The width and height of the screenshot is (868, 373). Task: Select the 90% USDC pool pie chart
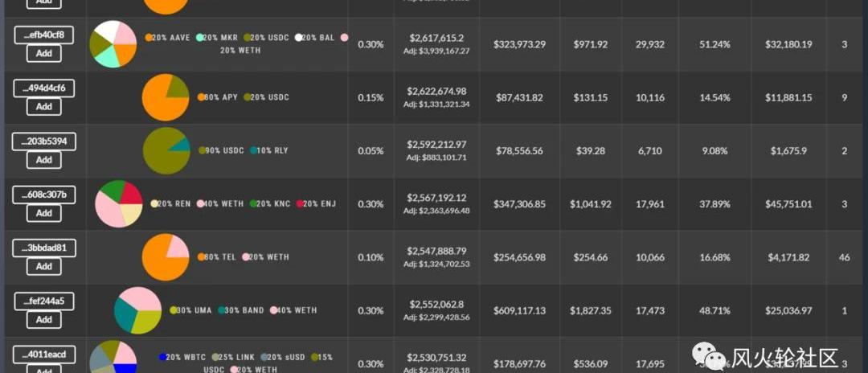[166, 150]
